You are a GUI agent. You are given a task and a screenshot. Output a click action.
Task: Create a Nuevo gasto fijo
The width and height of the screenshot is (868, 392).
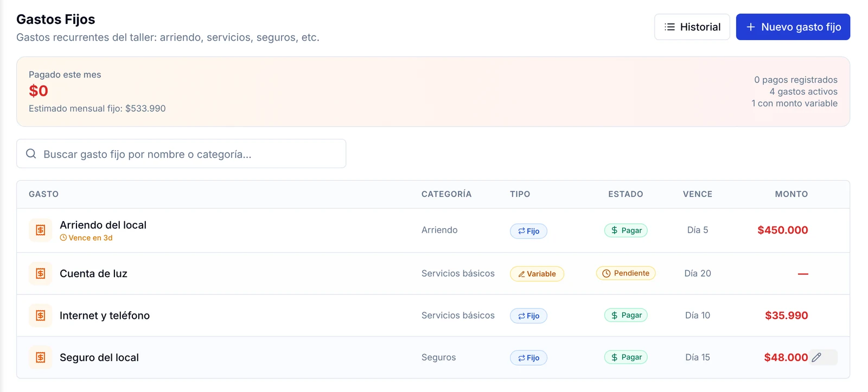793,27
